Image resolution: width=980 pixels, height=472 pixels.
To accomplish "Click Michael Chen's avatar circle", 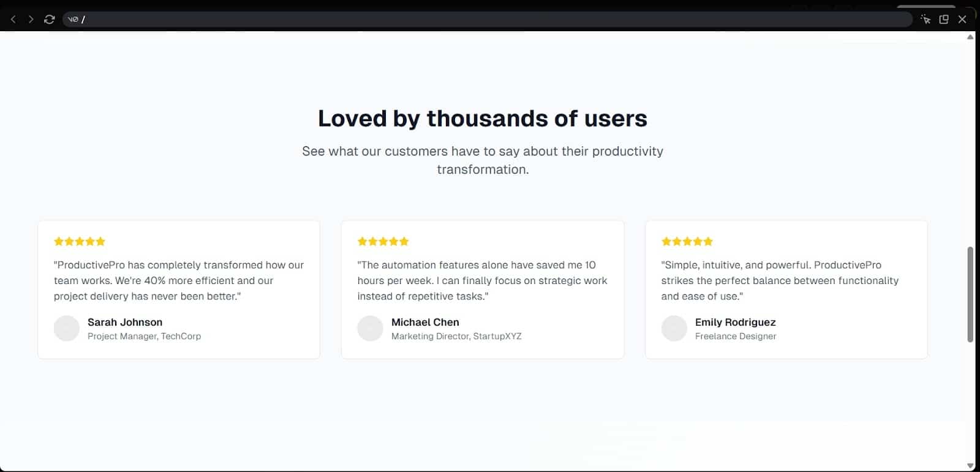I will (x=370, y=328).
